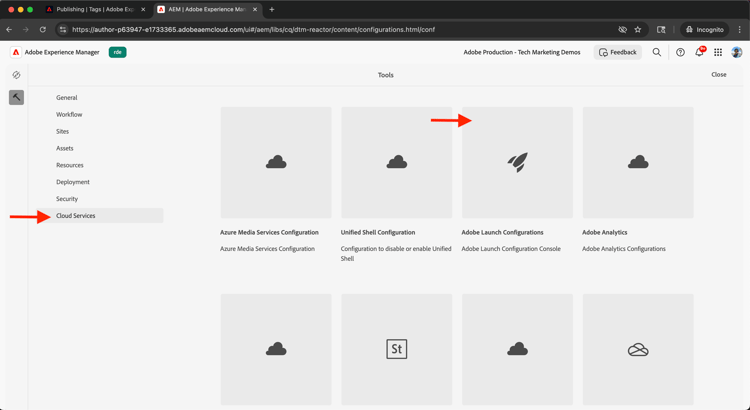Screen dimensions: 750x410
Task: Click the Azure Media Services Configuration title
Action: [x=269, y=233]
